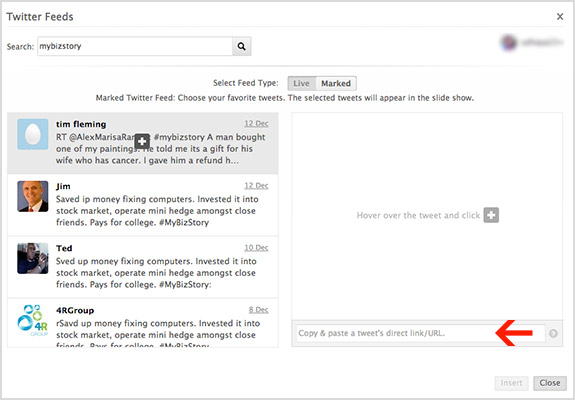Viewport: 575px width, 400px height.
Task: Open the 12 Dec date on Jim's tweet
Action: point(256,186)
